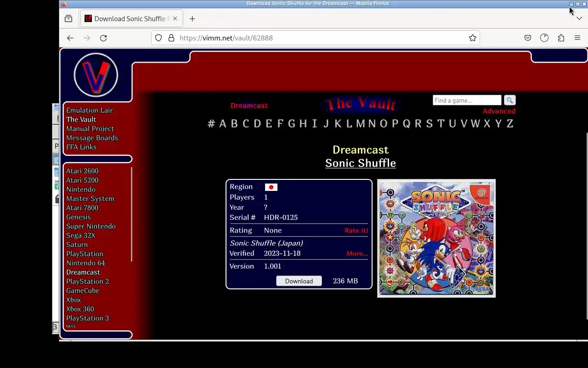The height and width of the screenshot is (368, 588).
Task: Select Atari 5200 system
Action: [82, 180]
